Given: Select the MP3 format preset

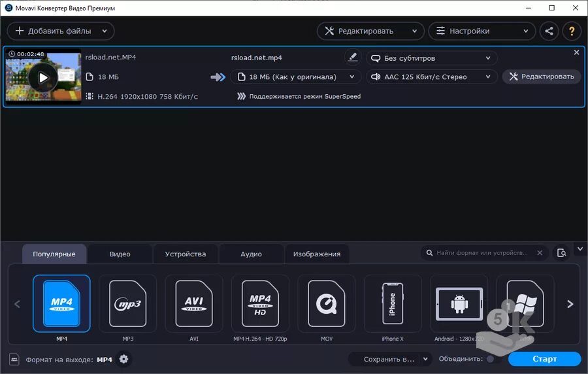Looking at the screenshot, I should (x=127, y=303).
